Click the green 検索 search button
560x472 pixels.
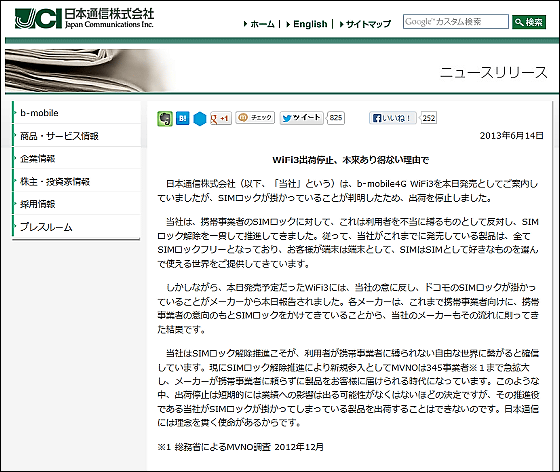point(529,22)
